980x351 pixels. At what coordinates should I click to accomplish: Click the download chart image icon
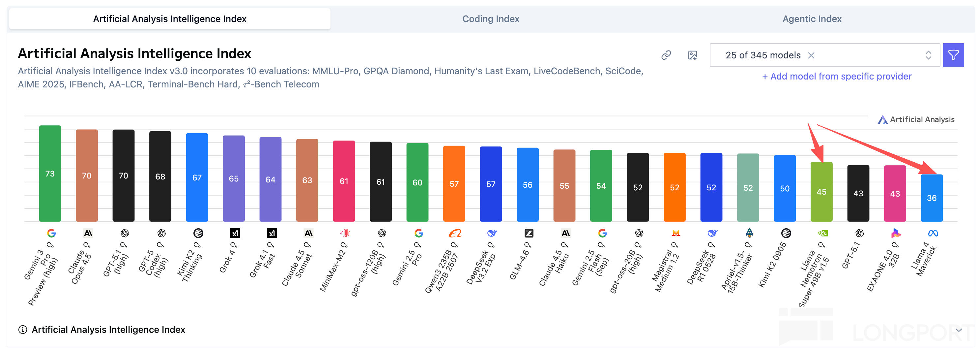click(x=692, y=55)
